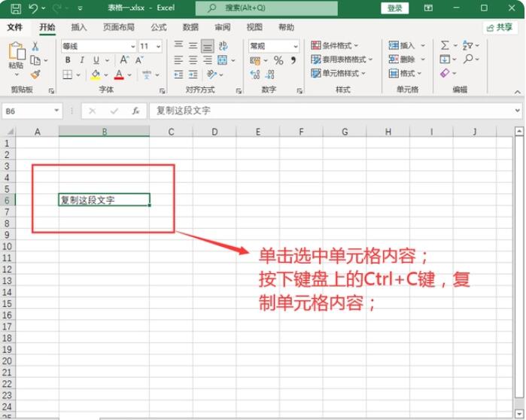Click the Merge and Center icon

[222, 60]
